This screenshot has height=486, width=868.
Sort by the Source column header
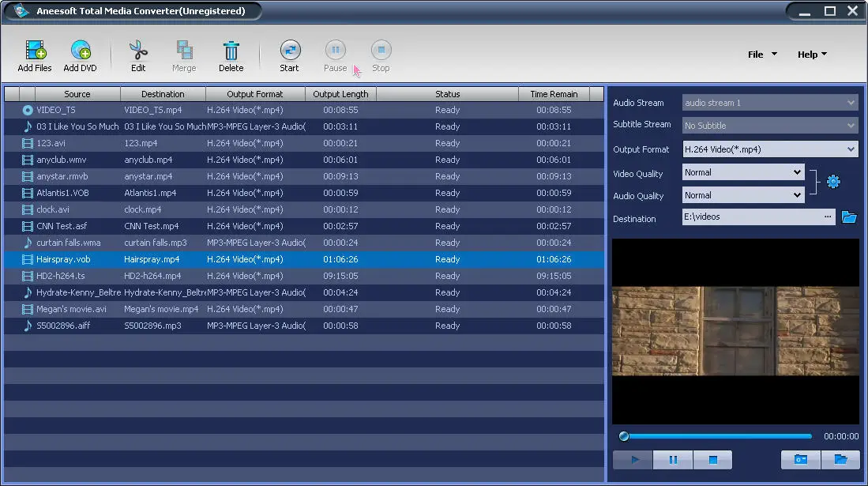coord(77,94)
